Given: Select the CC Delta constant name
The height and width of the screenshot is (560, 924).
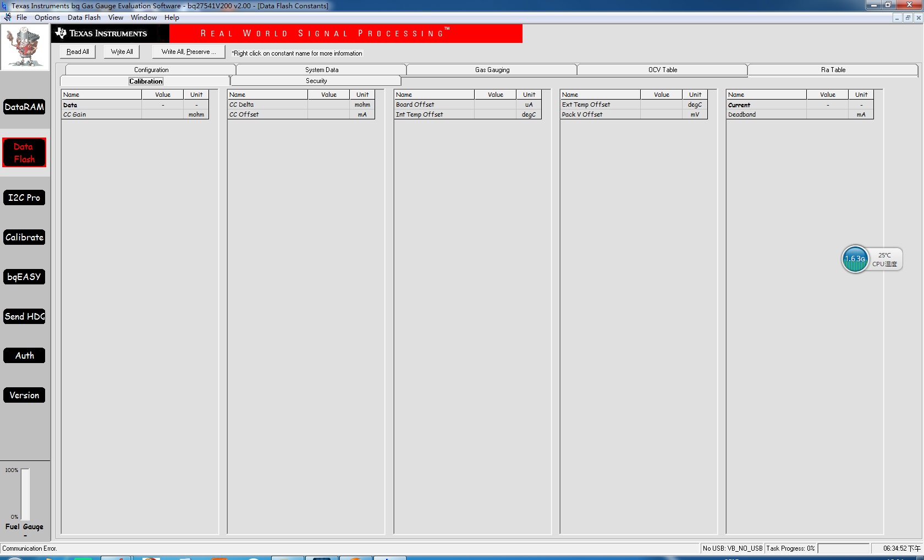Looking at the screenshot, I should tap(241, 105).
